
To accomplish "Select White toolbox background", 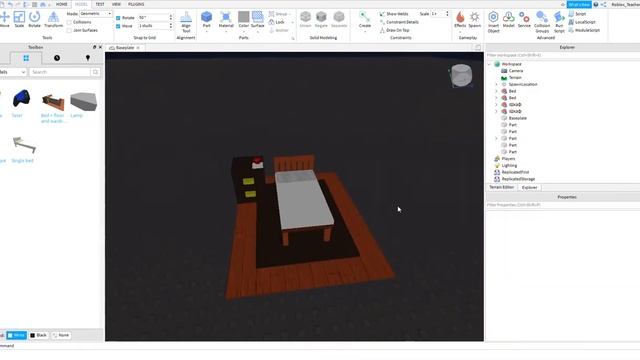I will 16,335.
